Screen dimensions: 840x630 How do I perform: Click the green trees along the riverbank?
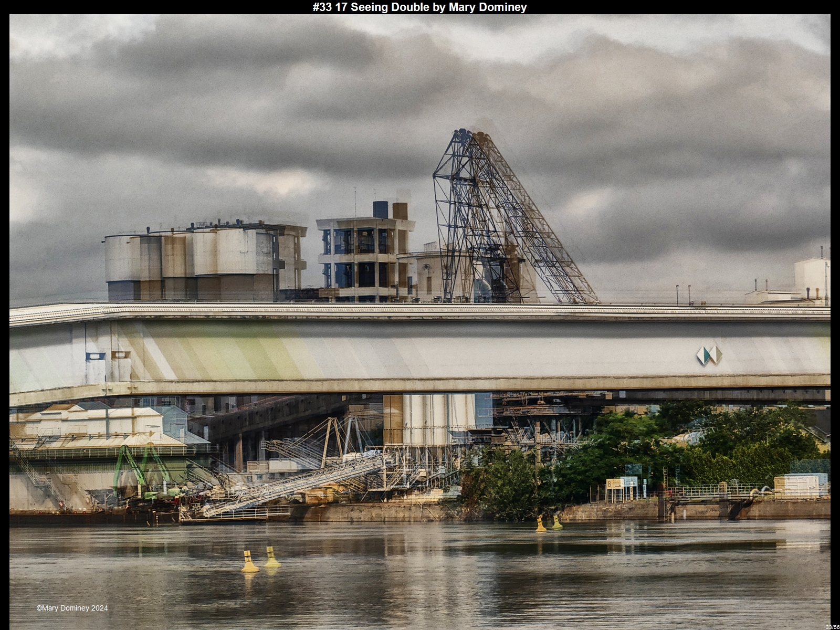[682, 446]
